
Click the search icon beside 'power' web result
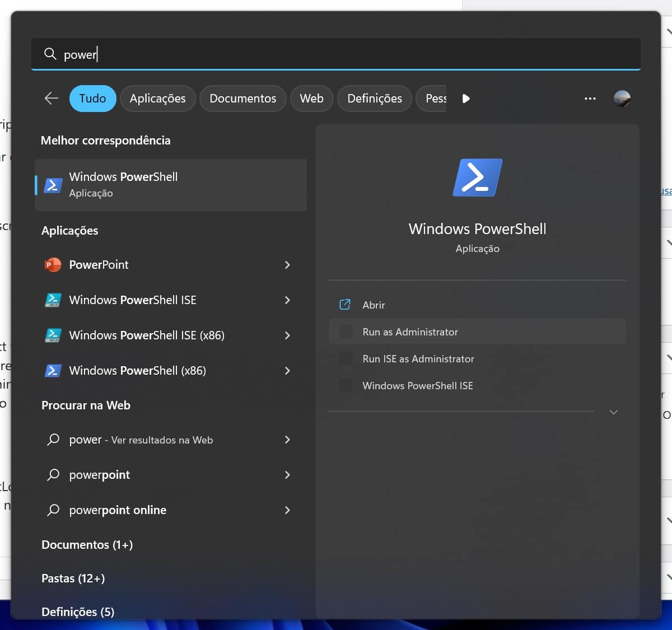coord(53,440)
